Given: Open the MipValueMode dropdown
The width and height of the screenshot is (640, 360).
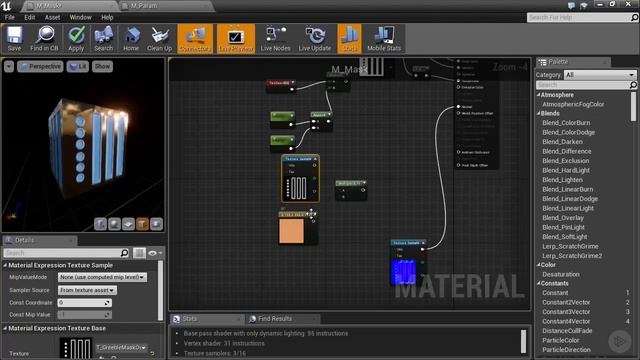Looking at the screenshot, I should click(102, 277).
